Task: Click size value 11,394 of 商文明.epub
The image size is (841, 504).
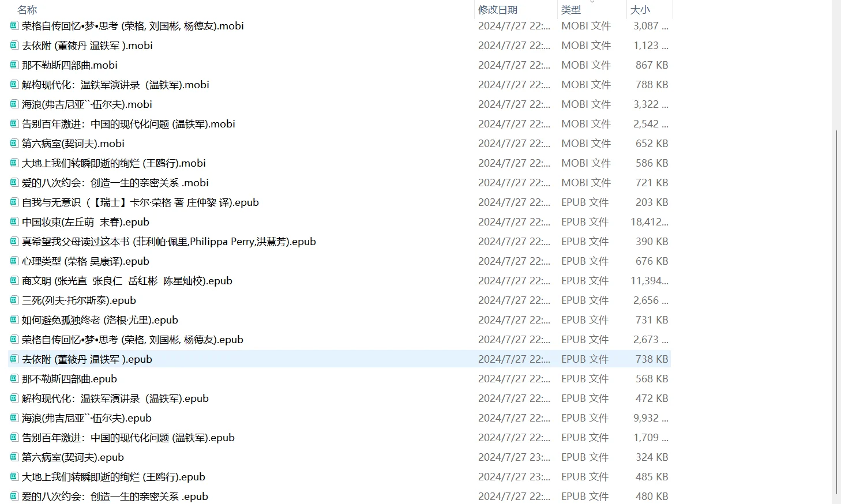Action: point(649,281)
